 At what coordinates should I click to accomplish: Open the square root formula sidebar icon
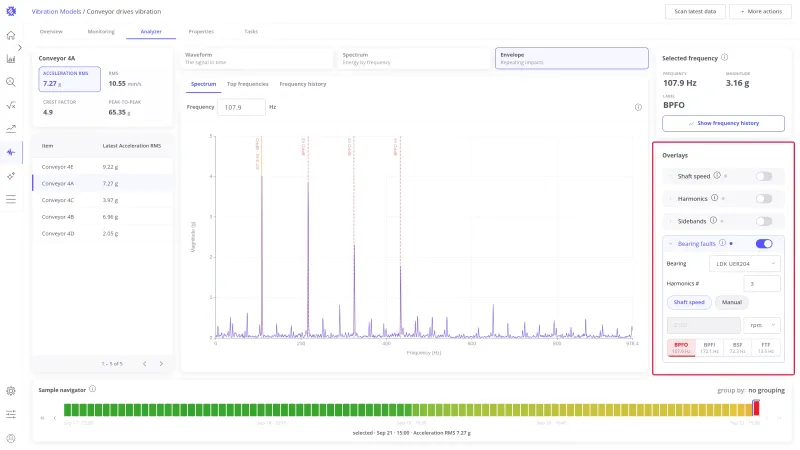click(11, 106)
